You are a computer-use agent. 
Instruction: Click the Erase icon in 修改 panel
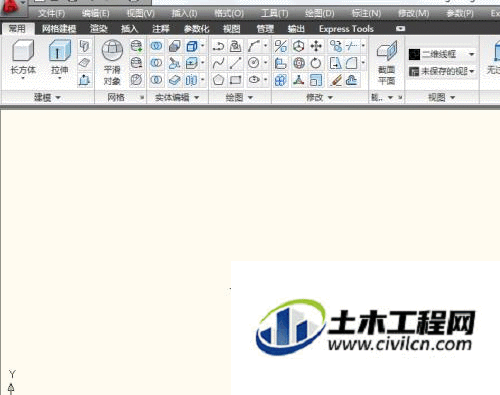(x=336, y=80)
